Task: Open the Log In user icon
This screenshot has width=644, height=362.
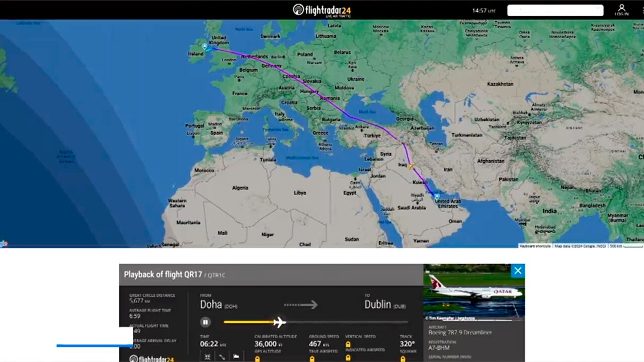Action: (x=621, y=10)
